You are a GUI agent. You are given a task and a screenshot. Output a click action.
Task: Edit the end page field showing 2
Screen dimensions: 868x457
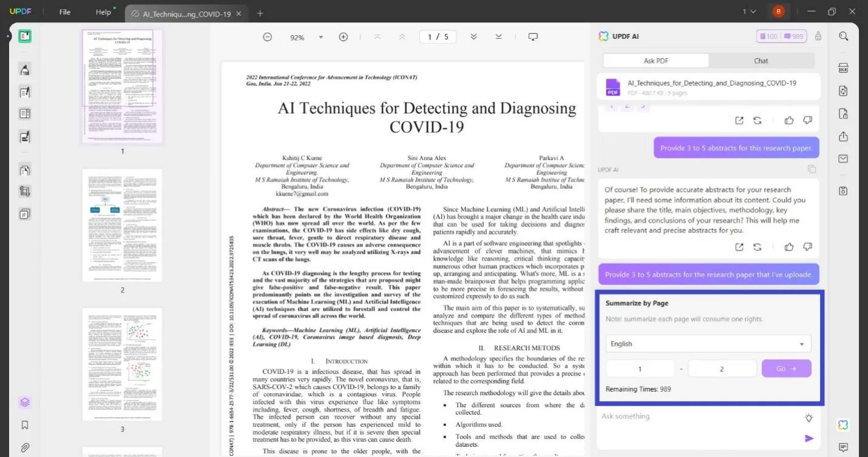tap(722, 368)
